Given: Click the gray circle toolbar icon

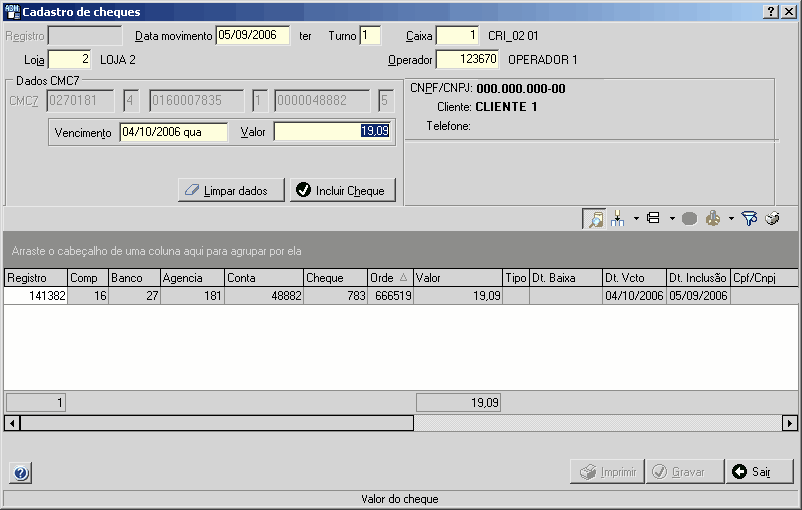Looking at the screenshot, I should [x=689, y=219].
